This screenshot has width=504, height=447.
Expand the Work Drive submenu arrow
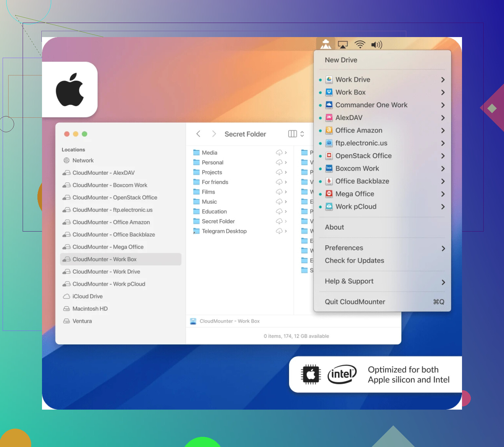[443, 80]
